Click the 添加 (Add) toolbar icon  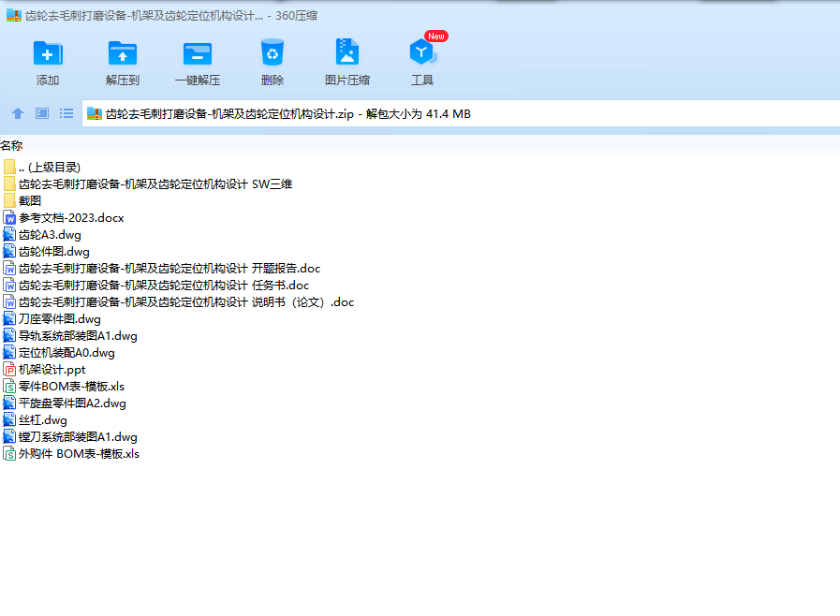48,53
